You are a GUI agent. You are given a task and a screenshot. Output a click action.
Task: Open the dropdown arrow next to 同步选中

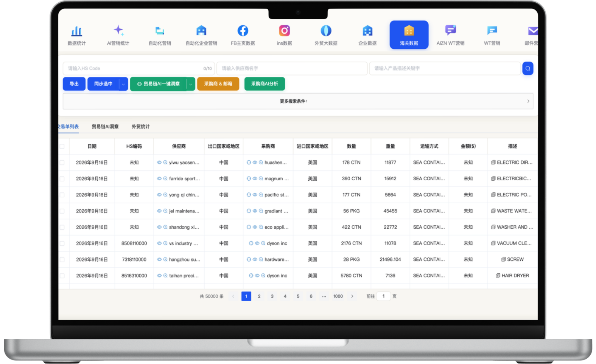coord(123,84)
